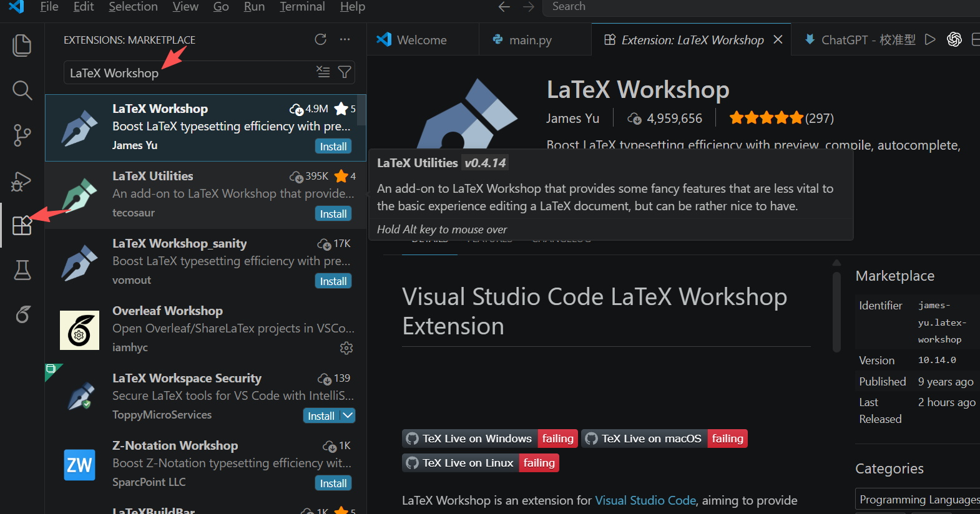980x514 pixels.
Task: Select the LaTeX Utilities pen icon
Action: (x=79, y=195)
